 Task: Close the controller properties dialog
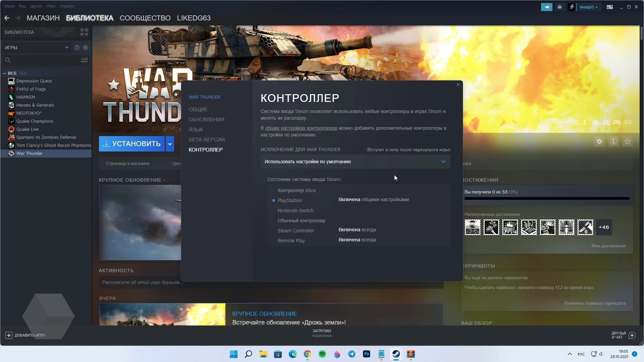pos(458,84)
